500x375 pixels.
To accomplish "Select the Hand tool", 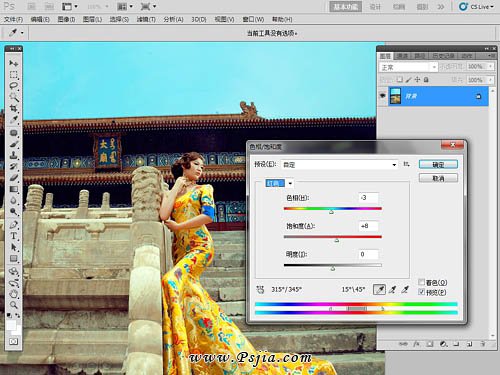I will click(13, 293).
